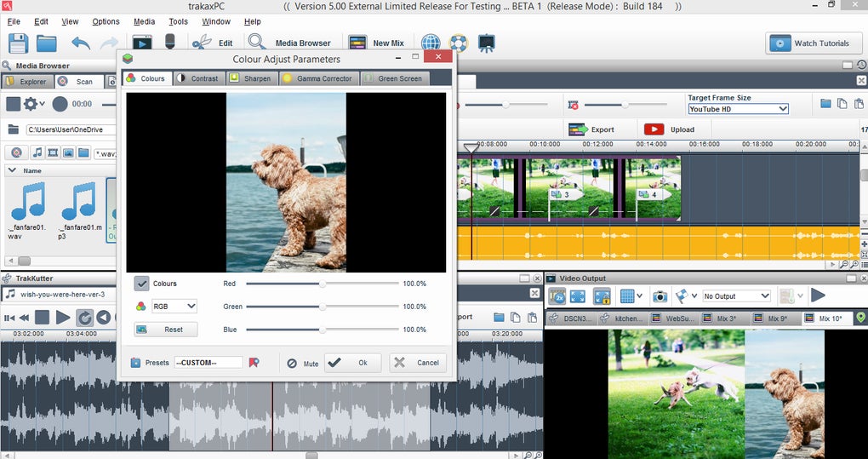
Task: Click the save preset bookmark icon
Action: tap(254, 363)
